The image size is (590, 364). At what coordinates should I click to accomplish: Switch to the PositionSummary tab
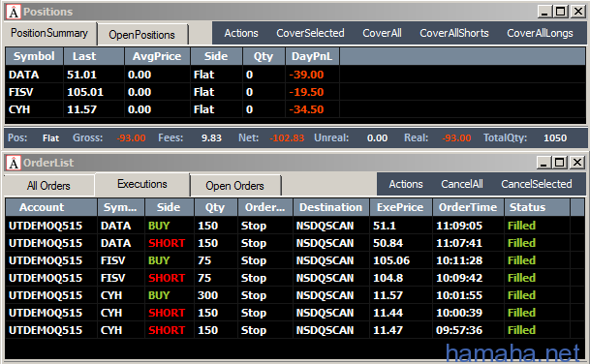(x=49, y=33)
